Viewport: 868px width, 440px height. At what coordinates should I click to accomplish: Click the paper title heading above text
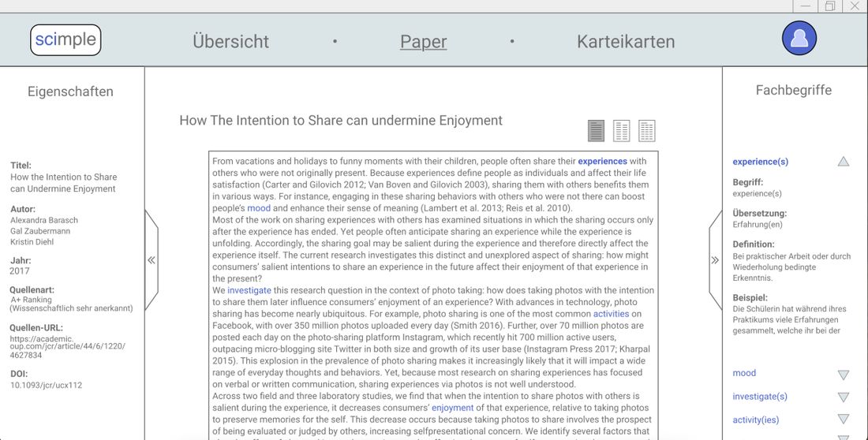[x=340, y=121]
